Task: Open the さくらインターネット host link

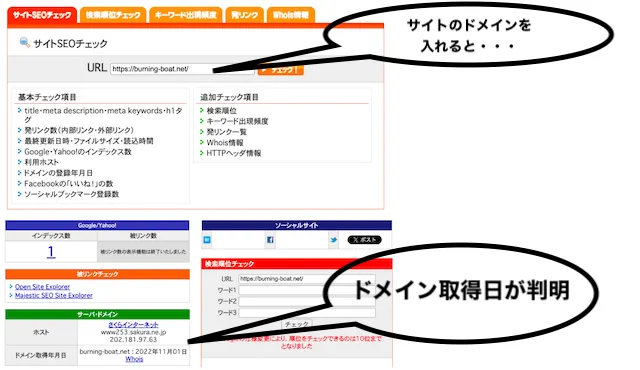Action: point(133,325)
